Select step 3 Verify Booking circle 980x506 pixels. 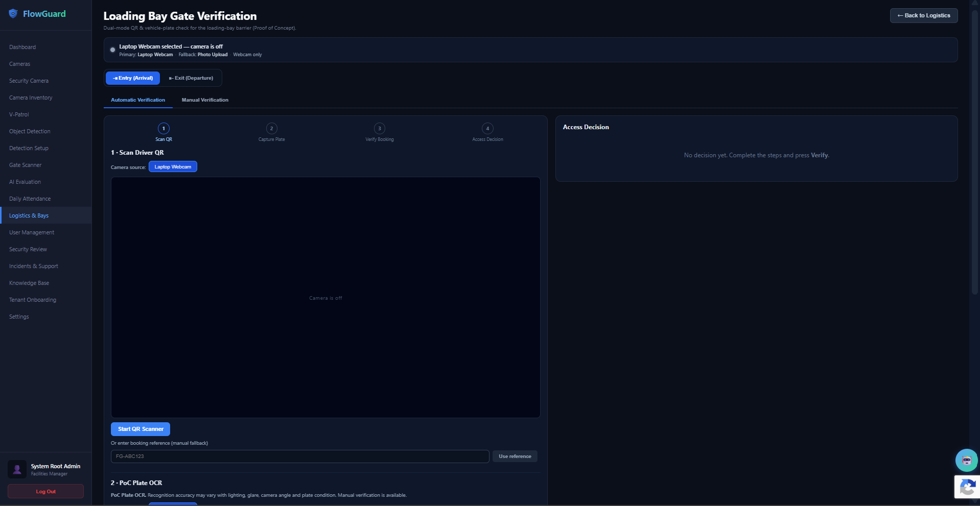click(x=380, y=129)
